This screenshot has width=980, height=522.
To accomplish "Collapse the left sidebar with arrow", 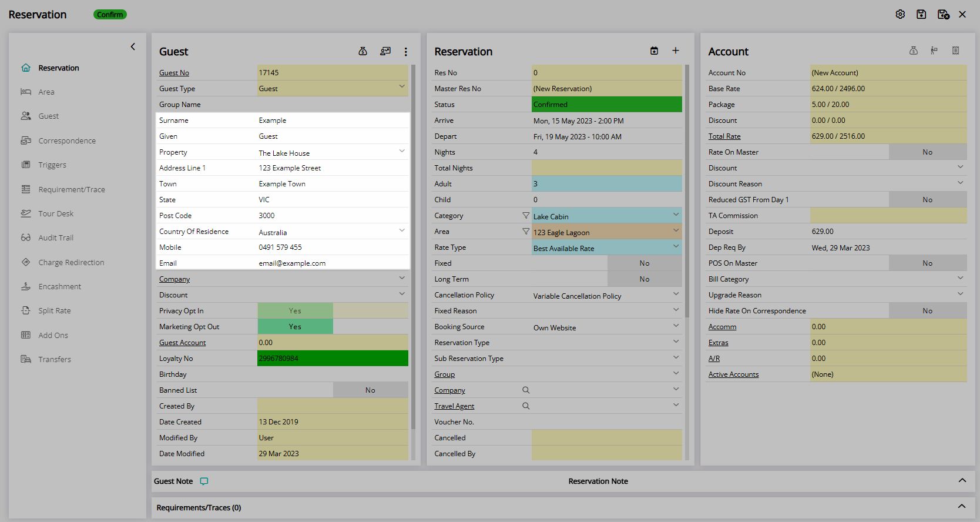I will (133, 46).
